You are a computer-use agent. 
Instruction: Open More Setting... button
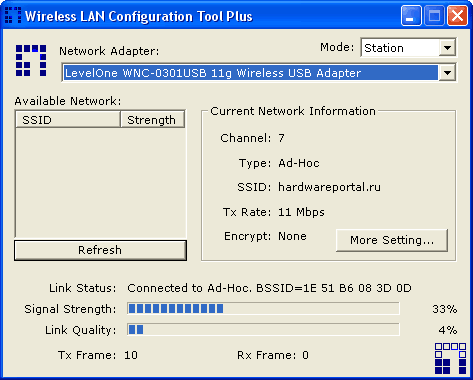click(x=392, y=240)
